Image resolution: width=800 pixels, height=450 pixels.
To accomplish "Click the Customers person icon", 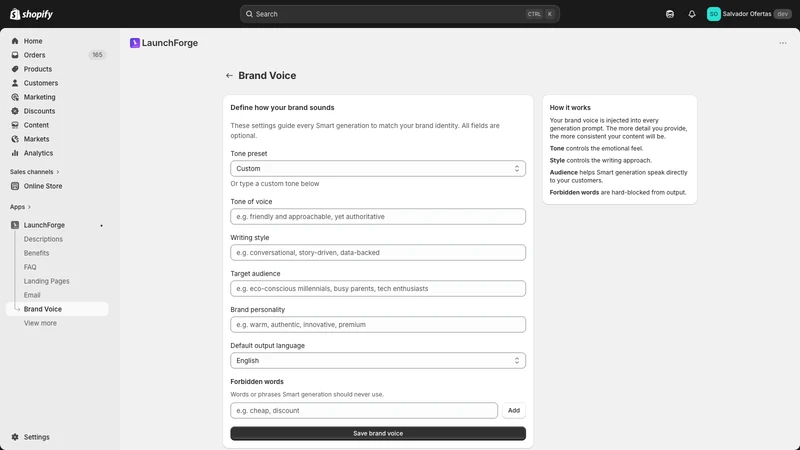I will point(15,83).
